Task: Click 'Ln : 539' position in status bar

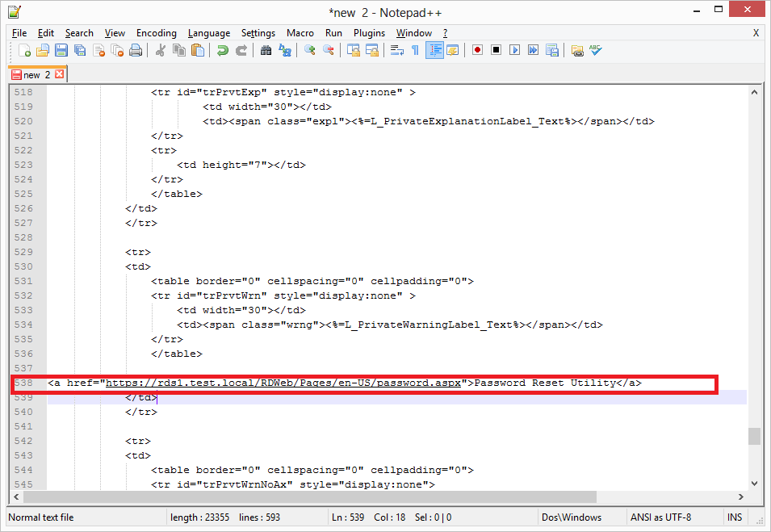Action: tap(348, 517)
